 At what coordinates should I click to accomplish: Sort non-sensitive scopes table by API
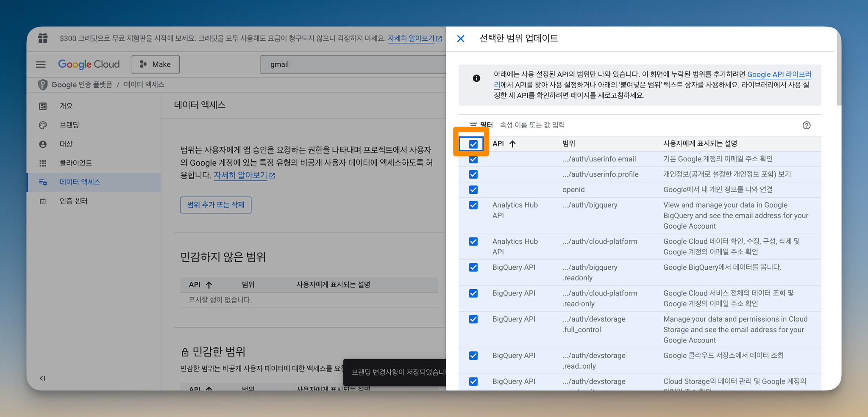[200, 284]
